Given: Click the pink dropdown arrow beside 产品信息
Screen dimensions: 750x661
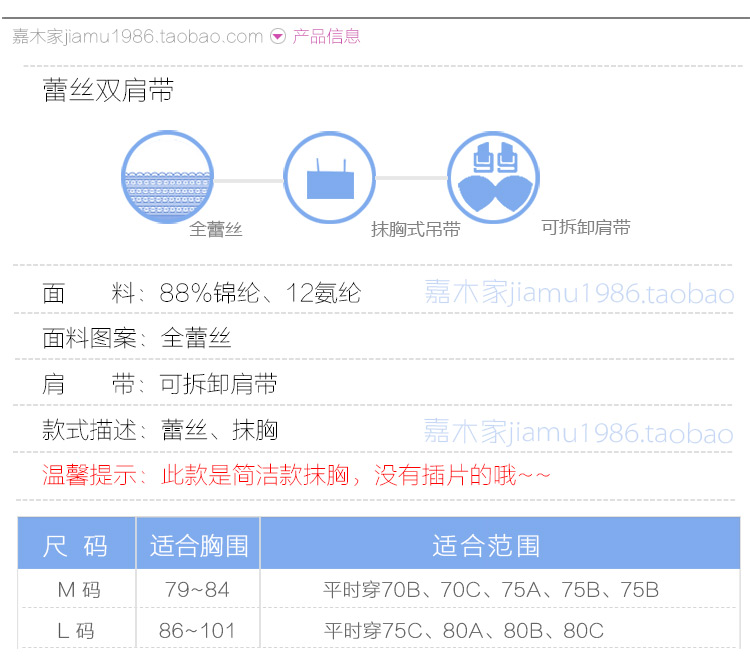Looking at the screenshot, I should (x=279, y=37).
